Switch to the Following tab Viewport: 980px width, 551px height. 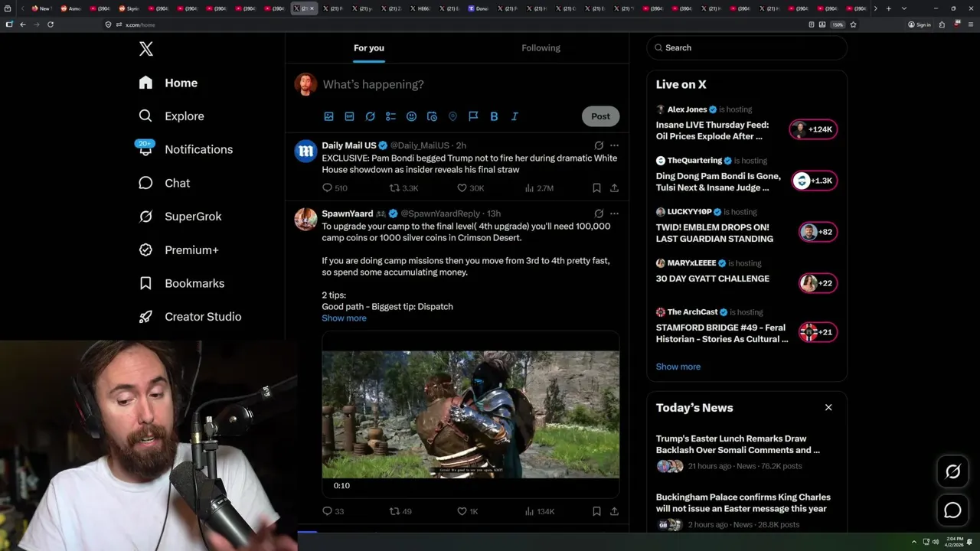click(x=541, y=47)
